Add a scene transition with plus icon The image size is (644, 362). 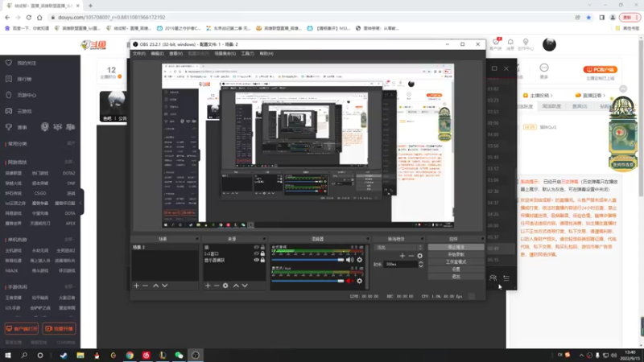point(402,256)
